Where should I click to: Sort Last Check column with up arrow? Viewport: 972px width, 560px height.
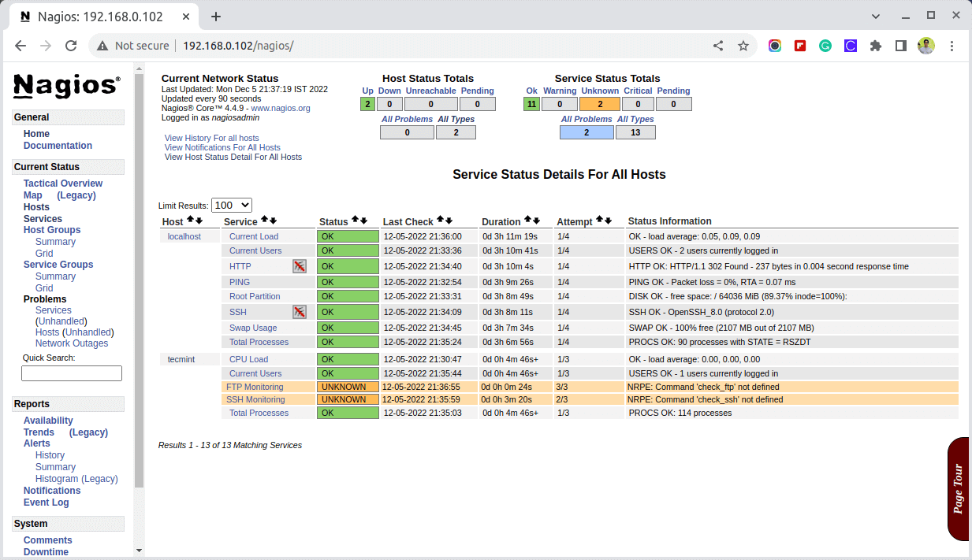438,221
